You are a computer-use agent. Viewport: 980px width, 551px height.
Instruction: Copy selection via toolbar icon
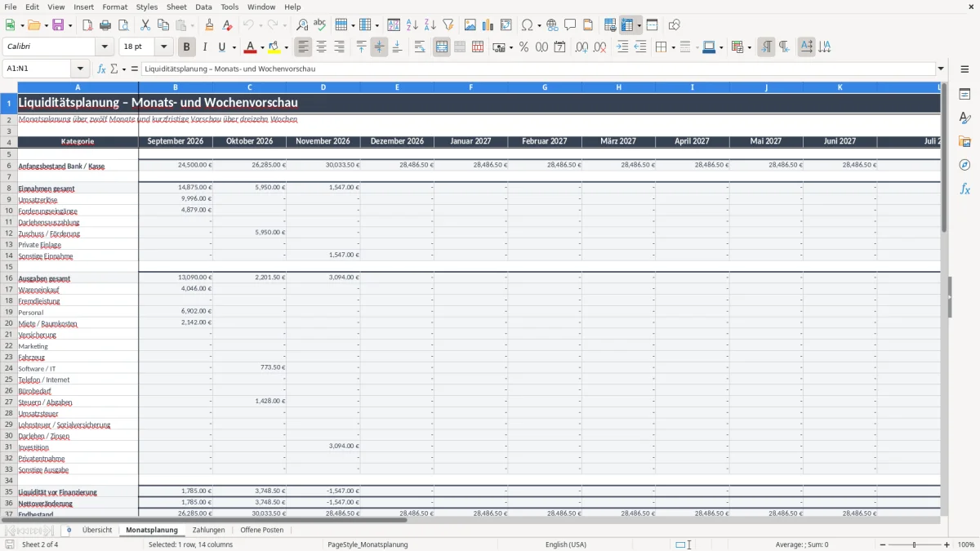[x=163, y=25]
